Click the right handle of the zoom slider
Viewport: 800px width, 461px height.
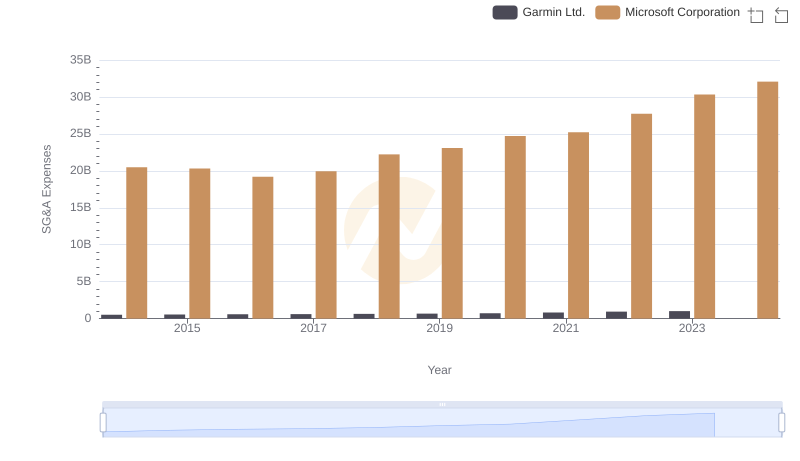tap(782, 423)
